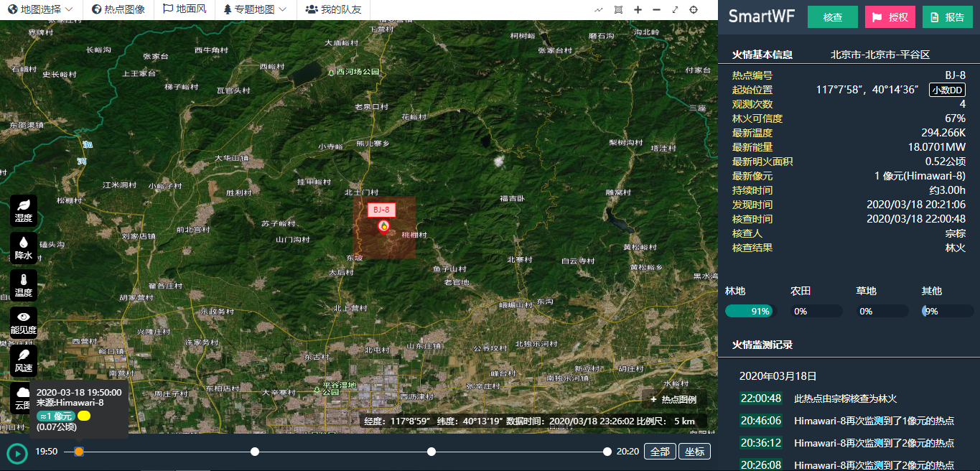
Task: Click the distance measurement line tool
Action: [599, 10]
